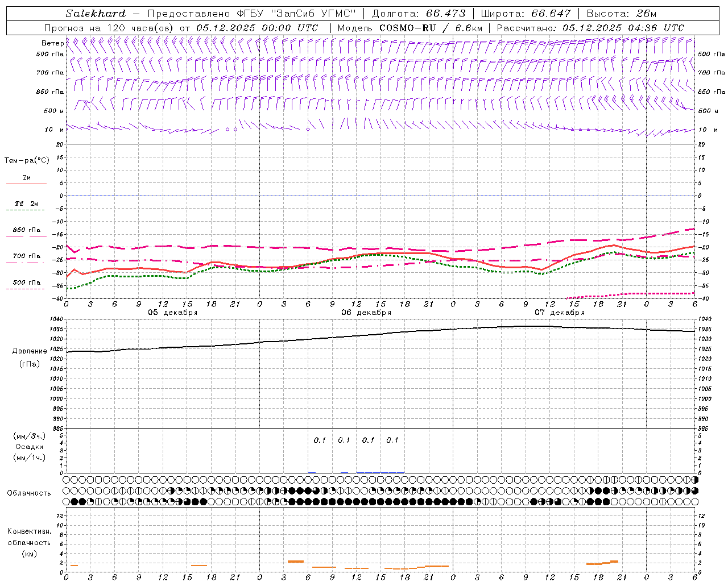
Task: Click the Ветер wind panel label
Action: (52, 43)
